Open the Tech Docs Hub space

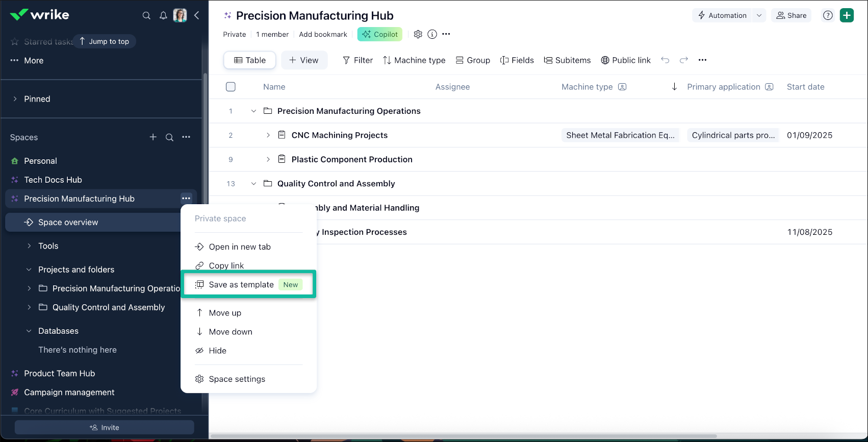click(53, 180)
